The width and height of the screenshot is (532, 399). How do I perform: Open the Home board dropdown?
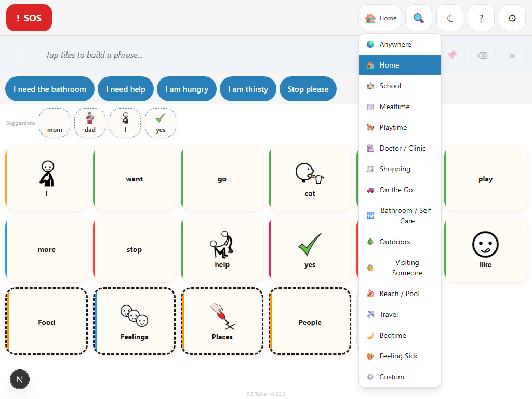click(x=380, y=17)
